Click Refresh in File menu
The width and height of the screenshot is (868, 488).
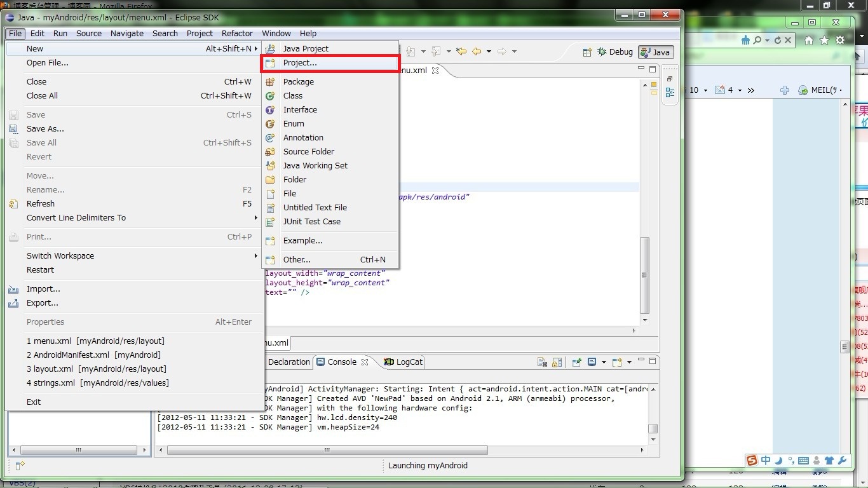[x=134, y=203]
